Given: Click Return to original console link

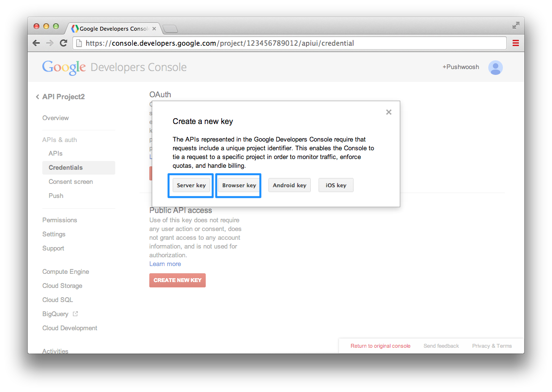Looking at the screenshot, I should 380,346.
